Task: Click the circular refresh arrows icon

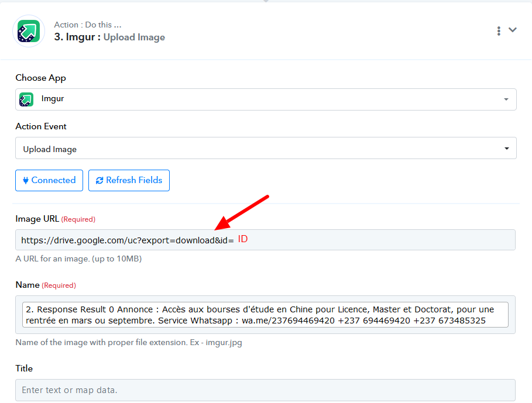Action: pyautogui.click(x=99, y=181)
